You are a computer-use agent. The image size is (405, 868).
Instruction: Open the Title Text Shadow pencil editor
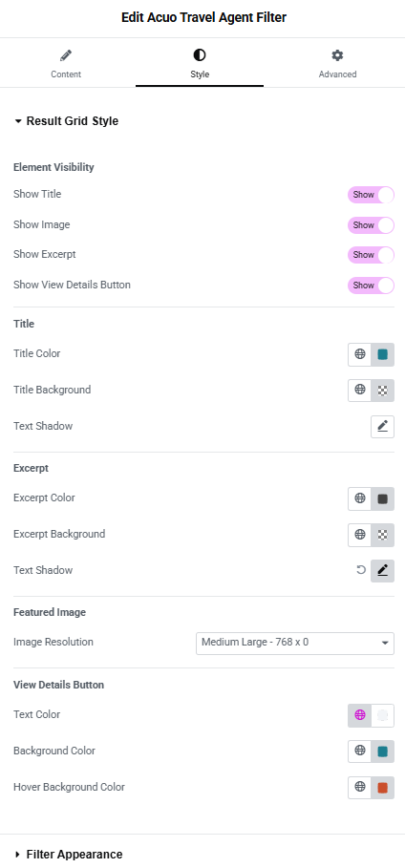click(382, 427)
